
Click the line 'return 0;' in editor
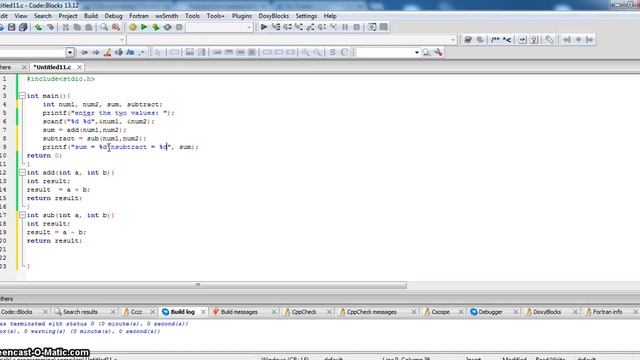point(44,156)
